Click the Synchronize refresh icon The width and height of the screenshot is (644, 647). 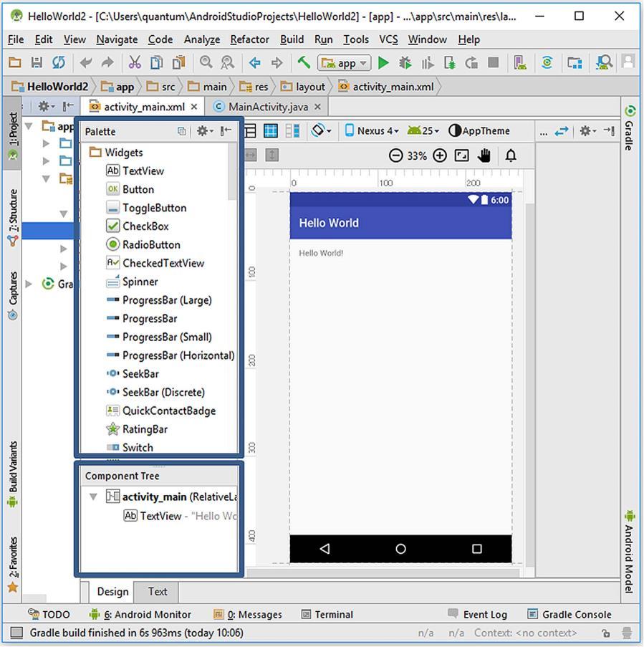coord(59,63)
